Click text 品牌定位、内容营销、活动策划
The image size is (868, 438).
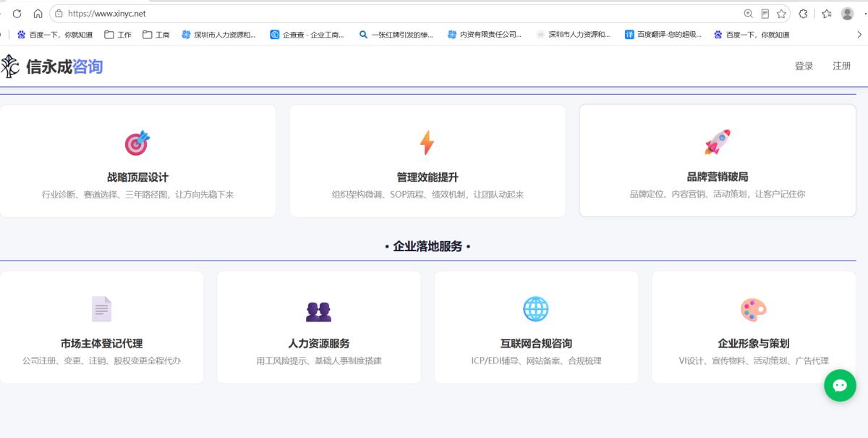[690, 195]
